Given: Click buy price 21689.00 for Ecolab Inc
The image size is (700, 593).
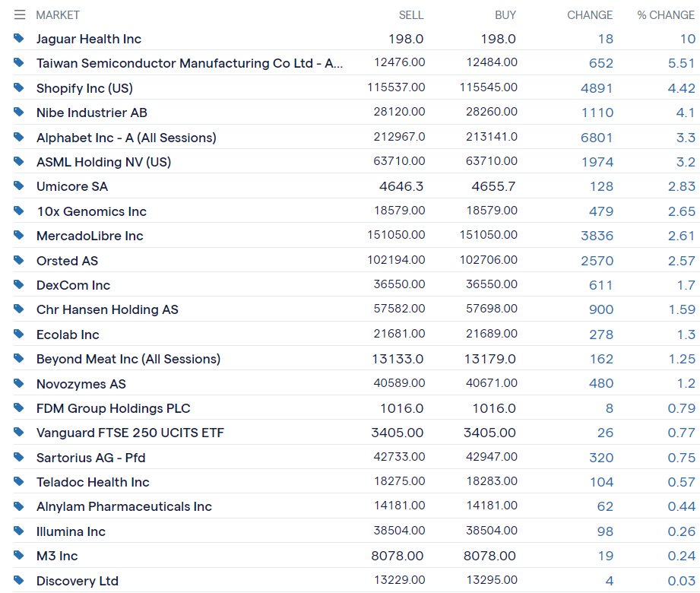Looking at the screenshot, I should coord(492,334).
